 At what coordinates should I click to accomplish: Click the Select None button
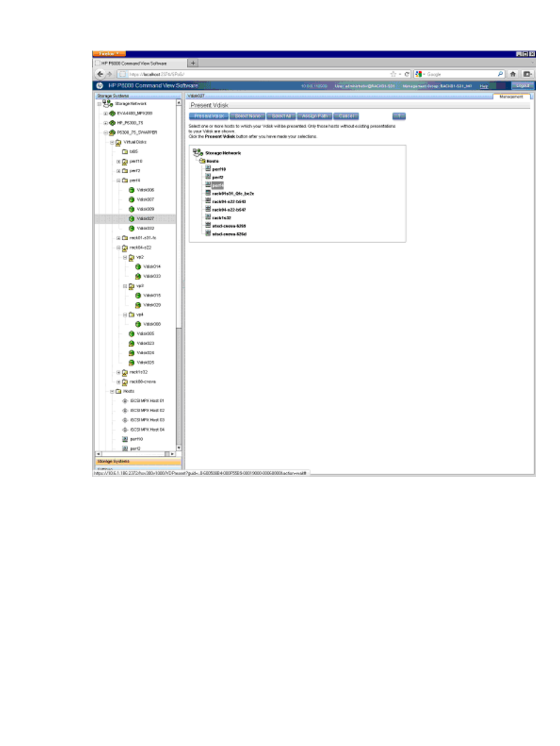click(x=248, y=116)
